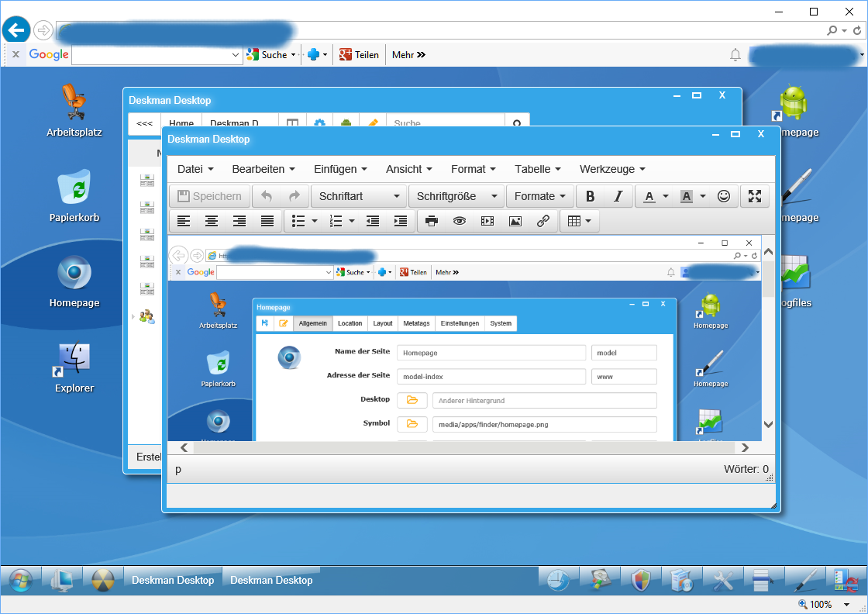Open Arbeitsplatz desktop icon
The height and width of the screenshot is (614, 868).
click(74, 109)
